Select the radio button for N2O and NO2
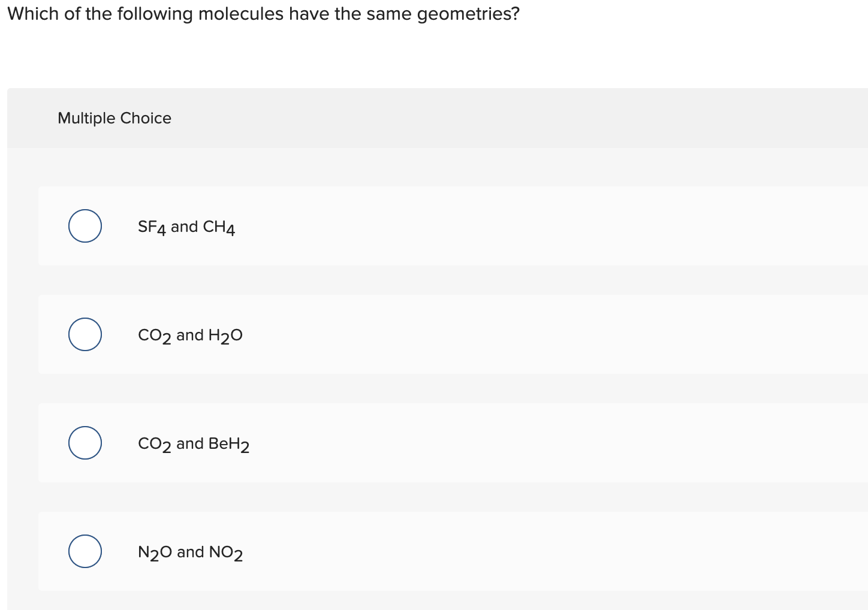The image size is (868, 610). coord(85,551)
